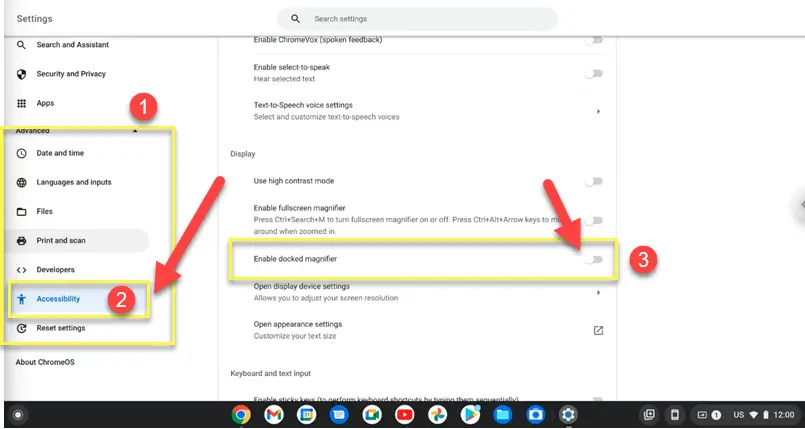Toggle Enable fullscreen magnifier
This screenshot has height=429, width=805.
pos(594,220)
